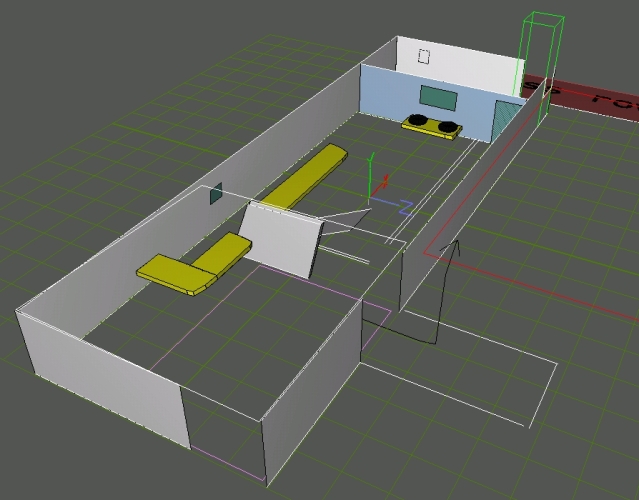Click the left black burner on the stove
The height and width of the screenshot is (500, 639).
tap(418, 119)
